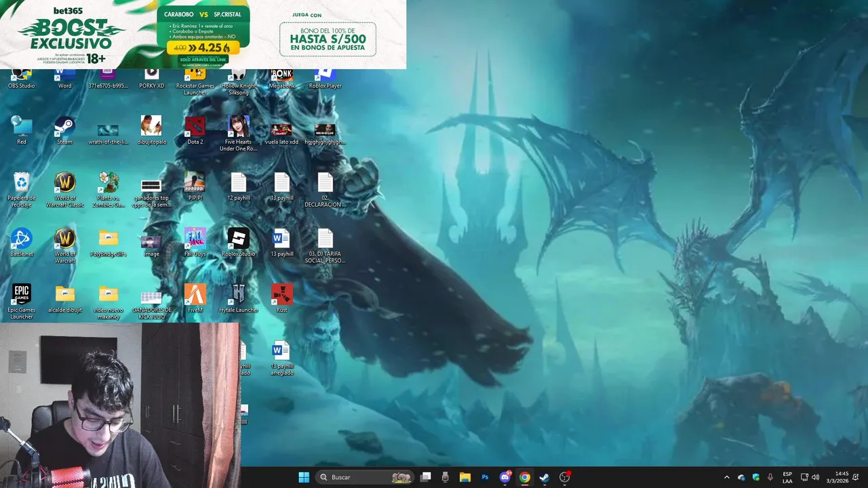
Task: Open Photoshop from the taskbar
Action: click(x=485, y=477)
